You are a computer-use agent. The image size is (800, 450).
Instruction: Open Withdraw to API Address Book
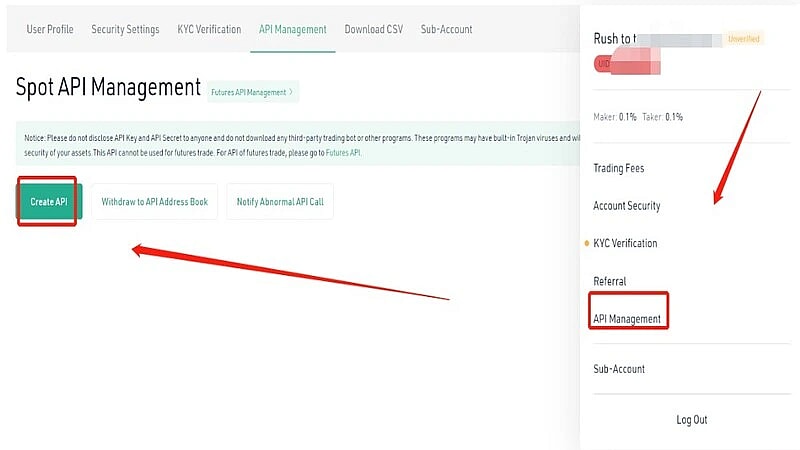(x=155, y=202)
